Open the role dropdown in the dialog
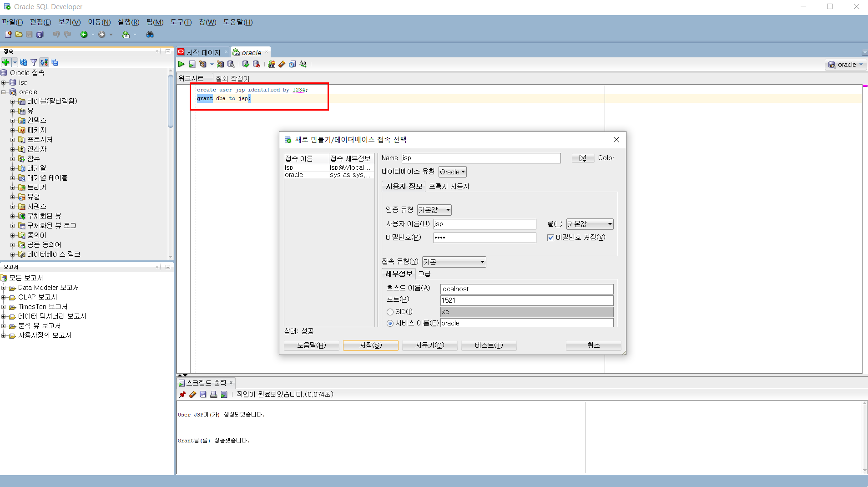Viewport: 868px width, 487px height. (x=590, y=224)
